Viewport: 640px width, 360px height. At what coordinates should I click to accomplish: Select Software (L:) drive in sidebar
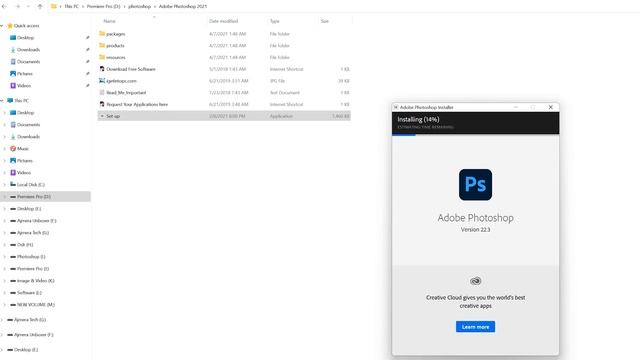[29, 293]
